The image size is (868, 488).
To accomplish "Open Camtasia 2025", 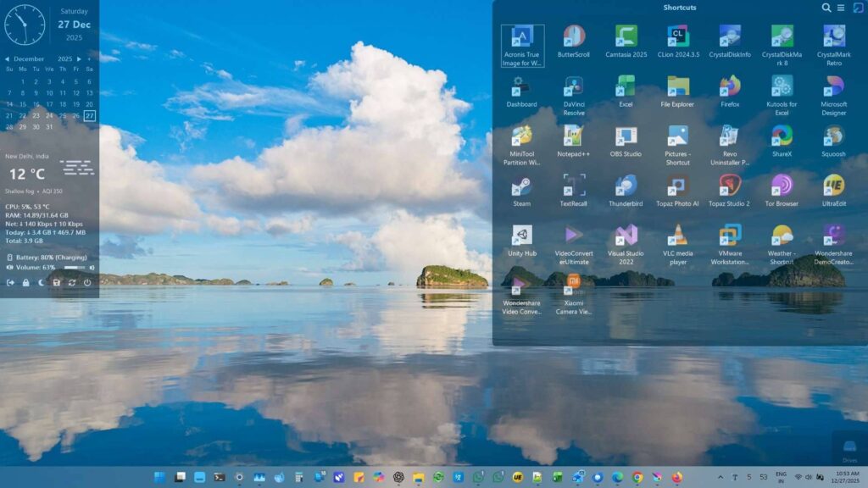I will click(x=626, y=37).
